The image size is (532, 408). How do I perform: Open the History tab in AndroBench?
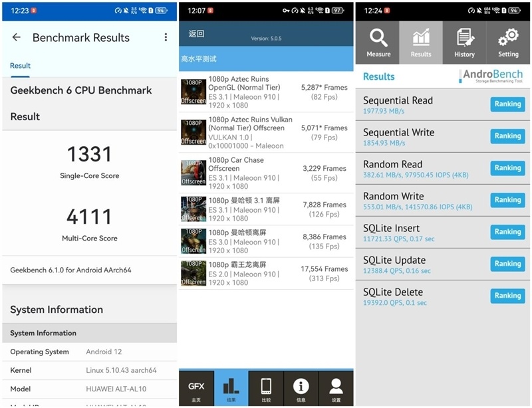[x=464, y=43]
